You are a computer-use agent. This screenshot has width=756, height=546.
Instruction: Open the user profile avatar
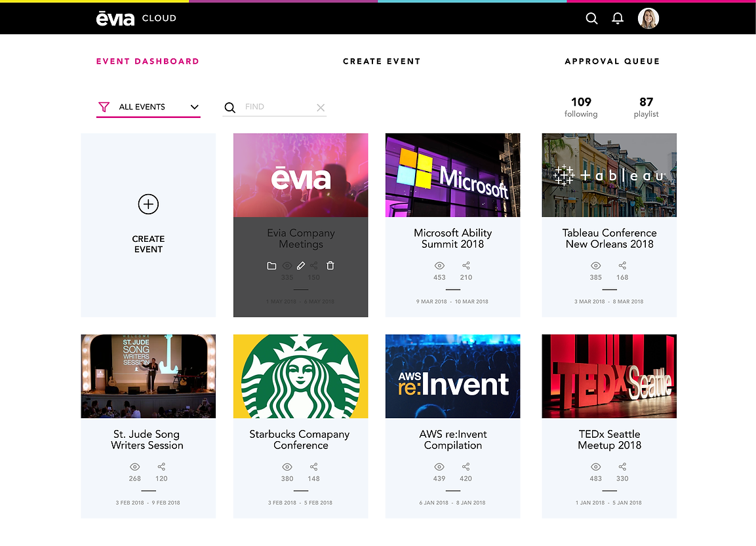[648, 18]
